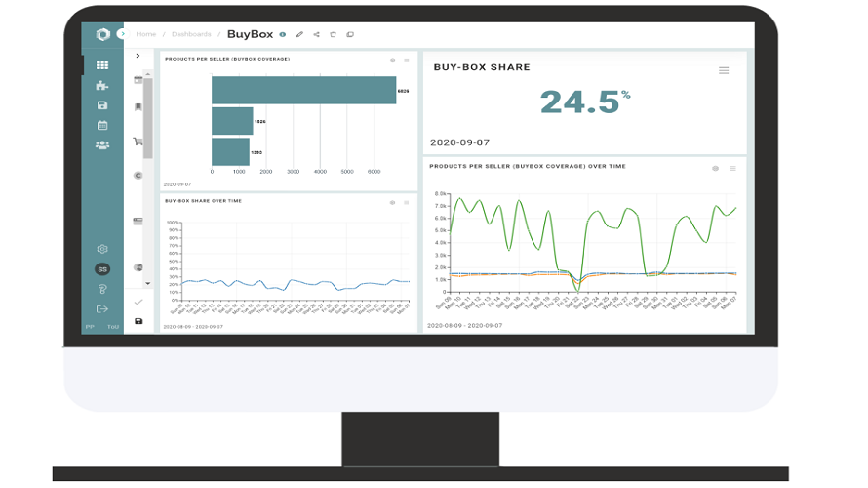This screenshot has width=868, height=488.
Task: Share the BuyBox dashboard
Action: pyautogui.click(x=317, y=34)
